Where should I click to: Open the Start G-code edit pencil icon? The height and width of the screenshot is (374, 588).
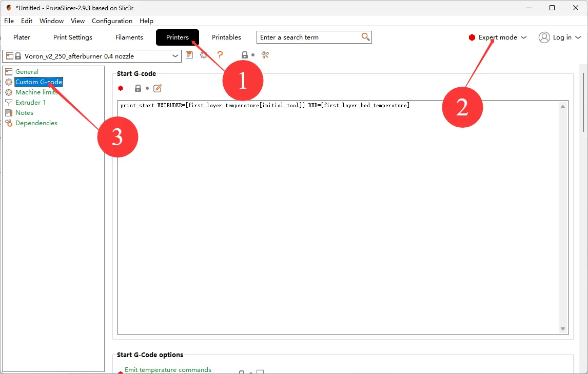(158, 88)
